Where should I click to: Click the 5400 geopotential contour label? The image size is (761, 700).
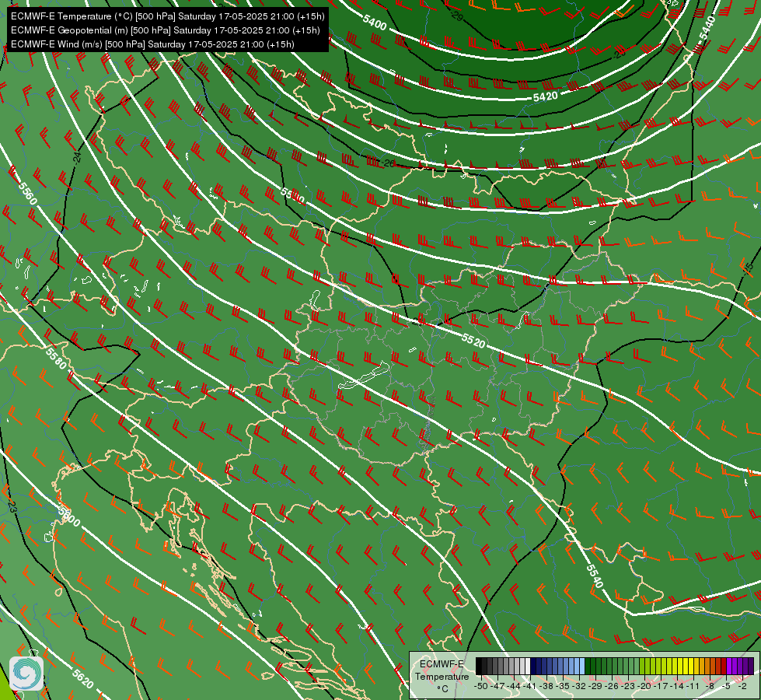click(x=375, y=23)
